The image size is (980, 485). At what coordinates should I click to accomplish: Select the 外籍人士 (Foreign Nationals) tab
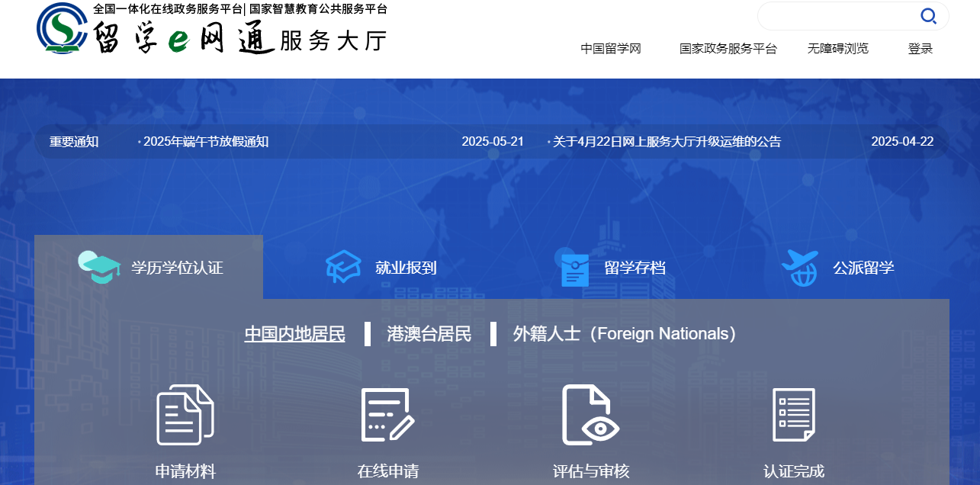click(x=625, y=333)
